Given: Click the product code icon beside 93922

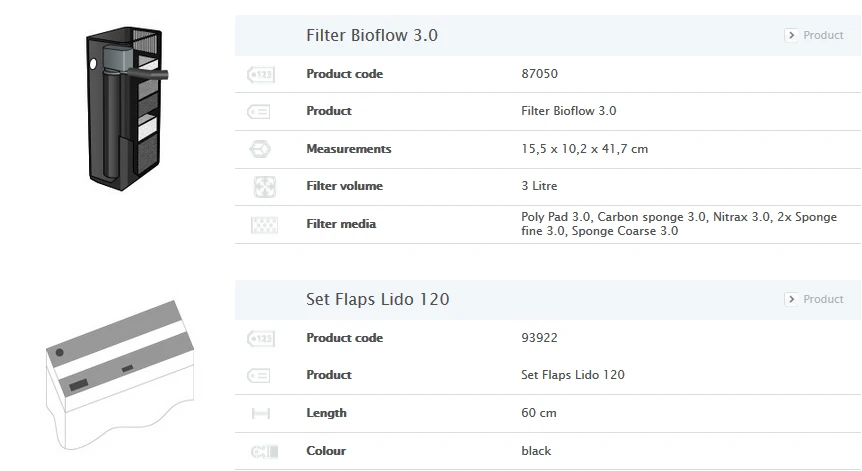Looking at the screenshot, I should point(260,338).
